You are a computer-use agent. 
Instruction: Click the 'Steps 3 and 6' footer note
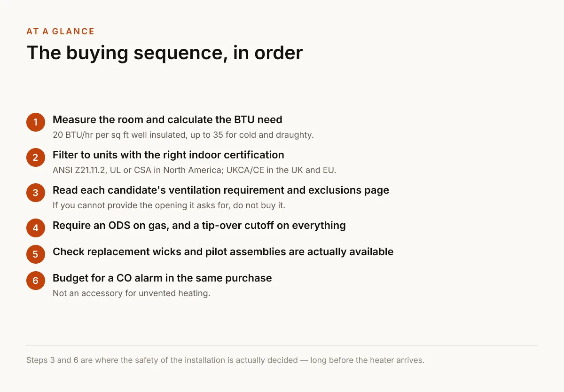[225, 361]
